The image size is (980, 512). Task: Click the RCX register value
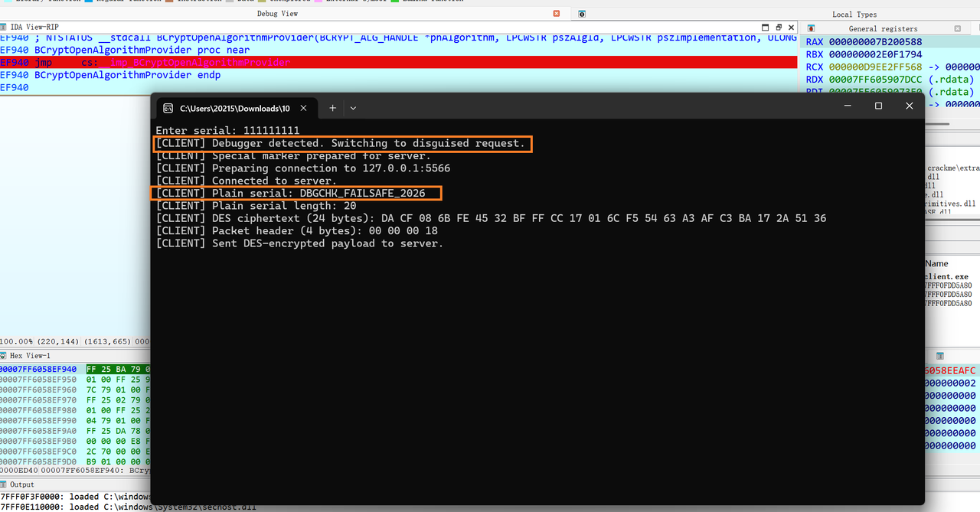click(x=874, y=67)
